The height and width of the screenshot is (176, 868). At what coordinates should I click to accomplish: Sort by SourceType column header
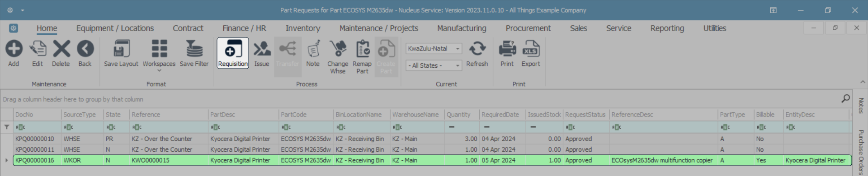coord(82,115)
